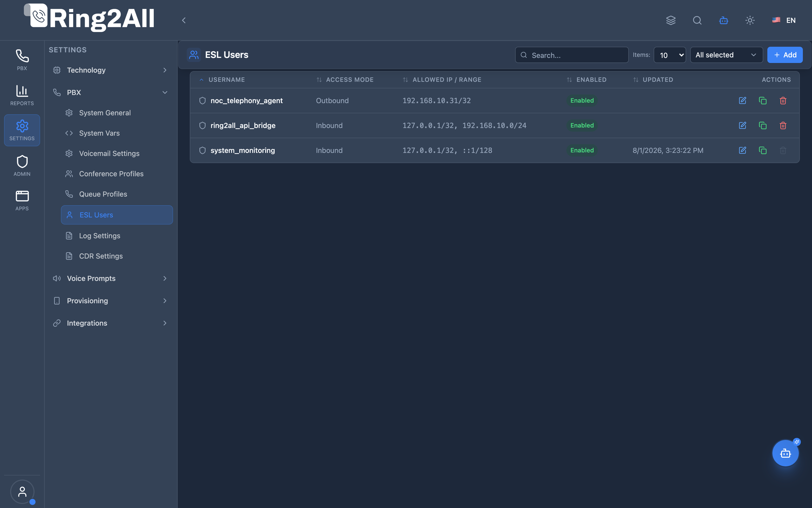This screenshot has height=508, width=812.
Task: Edit the ring2all_api_bridge user
Action: (x=742, y=125)
